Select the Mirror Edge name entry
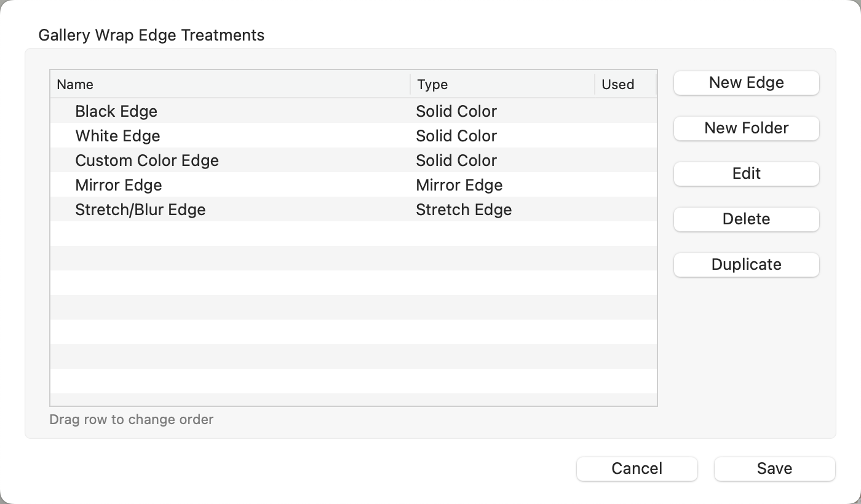 (x=119, y=185)
